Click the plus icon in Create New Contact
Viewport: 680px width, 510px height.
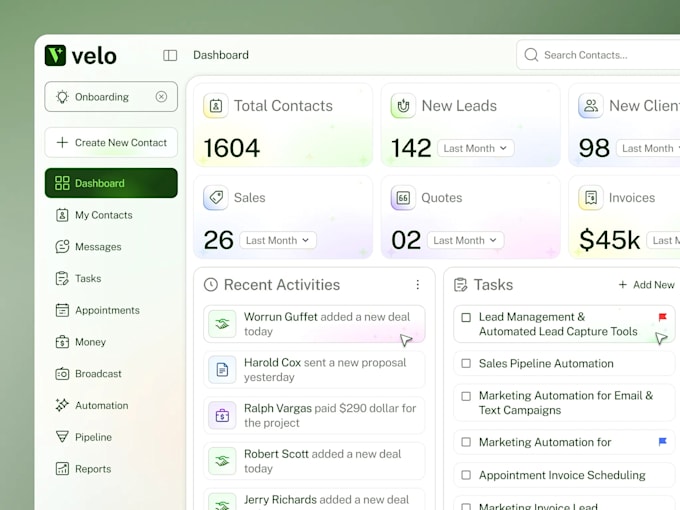click(62, 142)
